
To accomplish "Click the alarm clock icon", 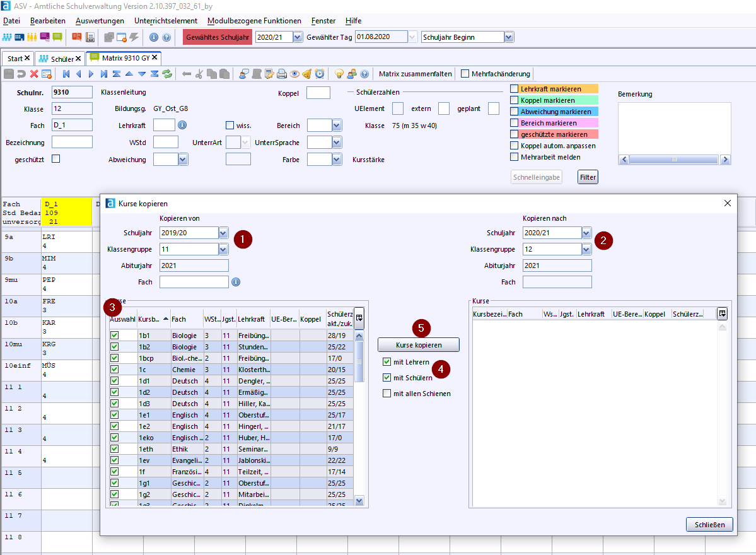I will tap(319, 74).
